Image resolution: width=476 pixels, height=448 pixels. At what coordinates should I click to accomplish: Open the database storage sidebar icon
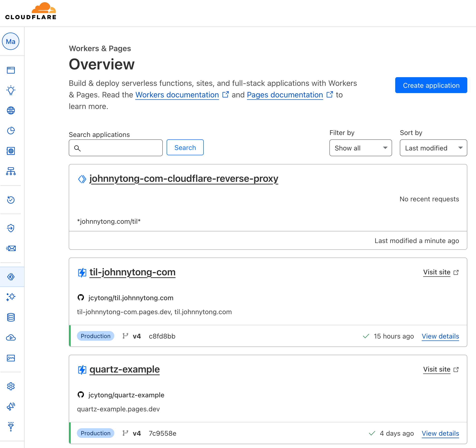pyautogui.click(x=11, y=317)
